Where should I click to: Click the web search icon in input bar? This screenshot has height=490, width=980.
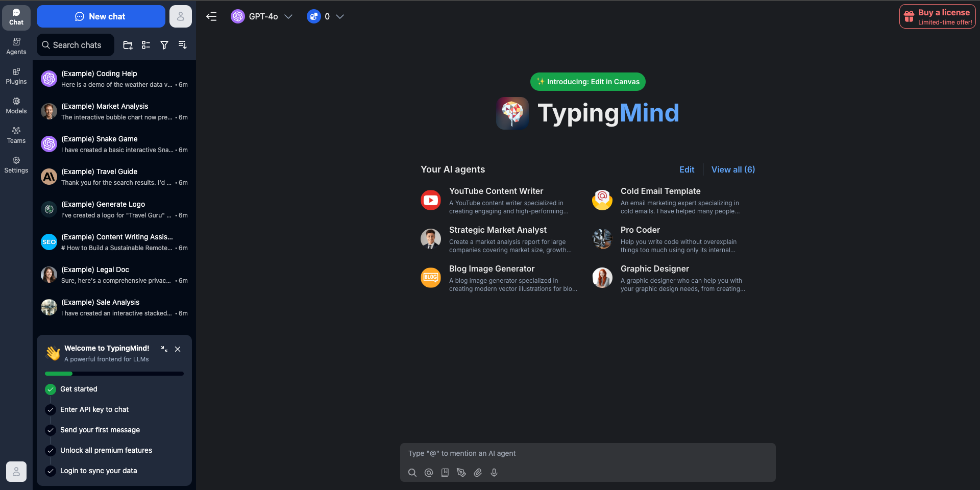[x=412, y=473]
